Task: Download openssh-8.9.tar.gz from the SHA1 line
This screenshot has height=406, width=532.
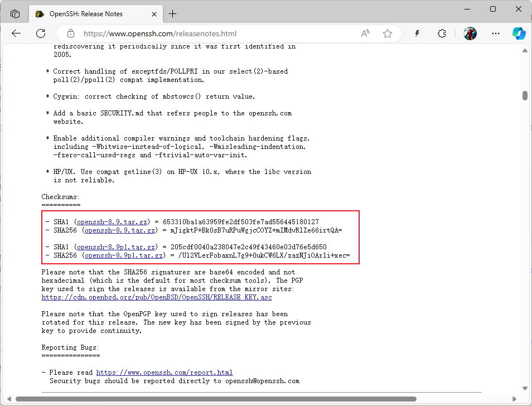Action: [x=112, y=222]
